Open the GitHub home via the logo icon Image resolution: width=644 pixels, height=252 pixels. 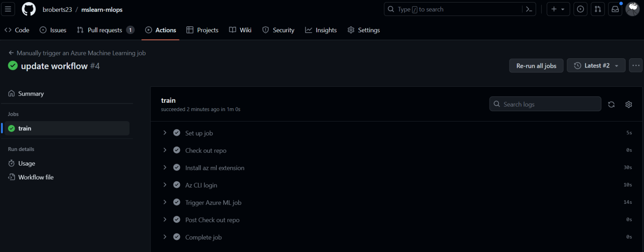click(x=29, y=9)
